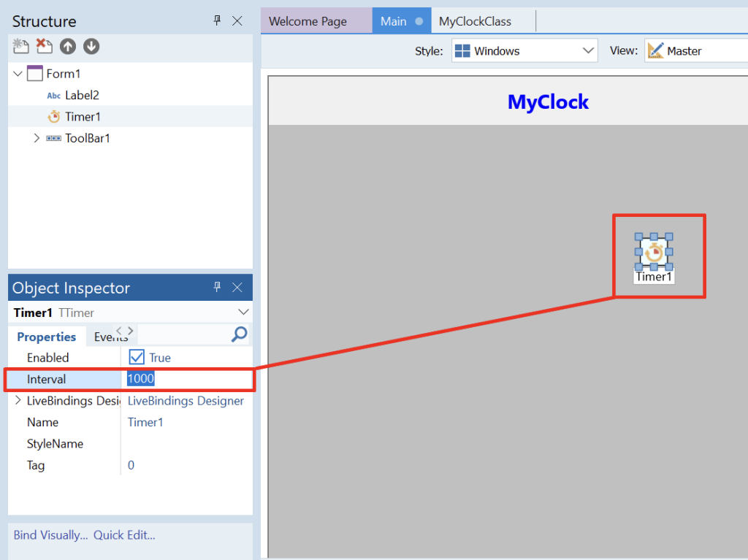Click the Windows logo icon in Style box
Image resolution: width=748 pixels, height=560 pixels.
point(462,50)
